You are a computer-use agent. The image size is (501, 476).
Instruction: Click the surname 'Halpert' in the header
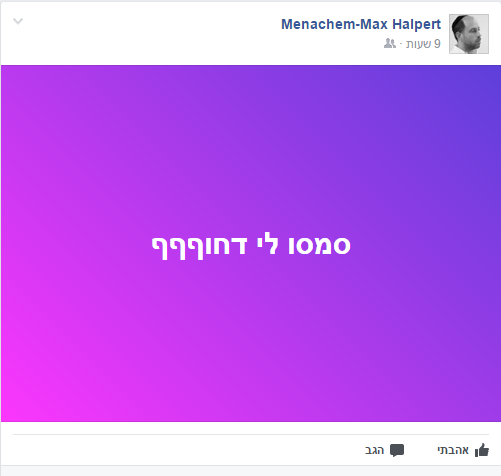pos(416,24)
